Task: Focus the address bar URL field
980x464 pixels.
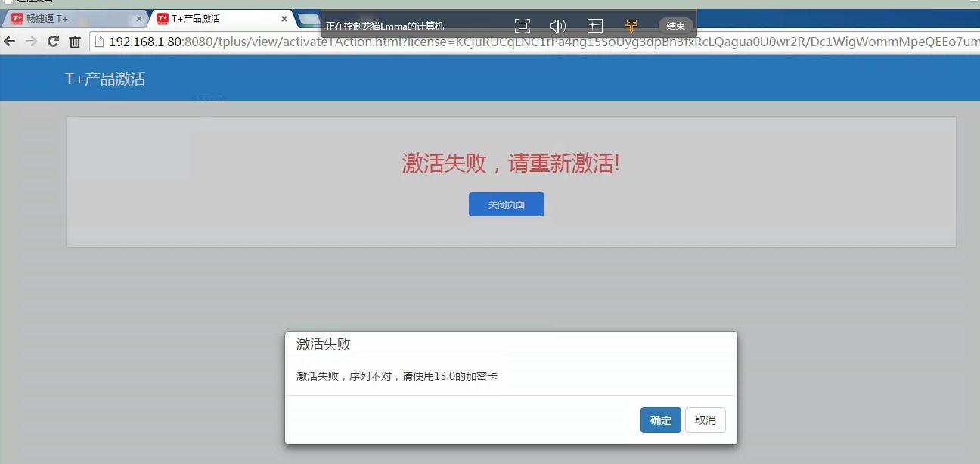Action: [x=535, y=42]
